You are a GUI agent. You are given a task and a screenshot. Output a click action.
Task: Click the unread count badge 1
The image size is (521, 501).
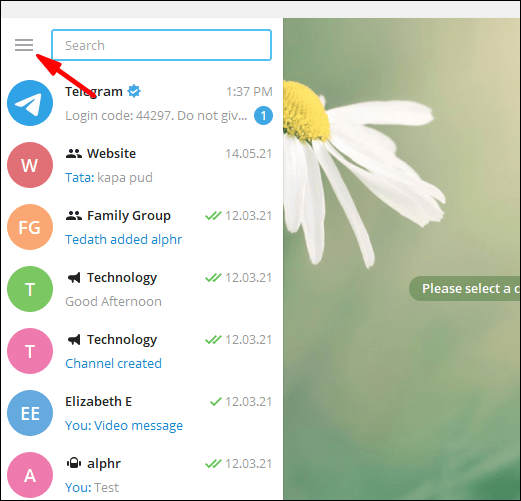point(263,116)
